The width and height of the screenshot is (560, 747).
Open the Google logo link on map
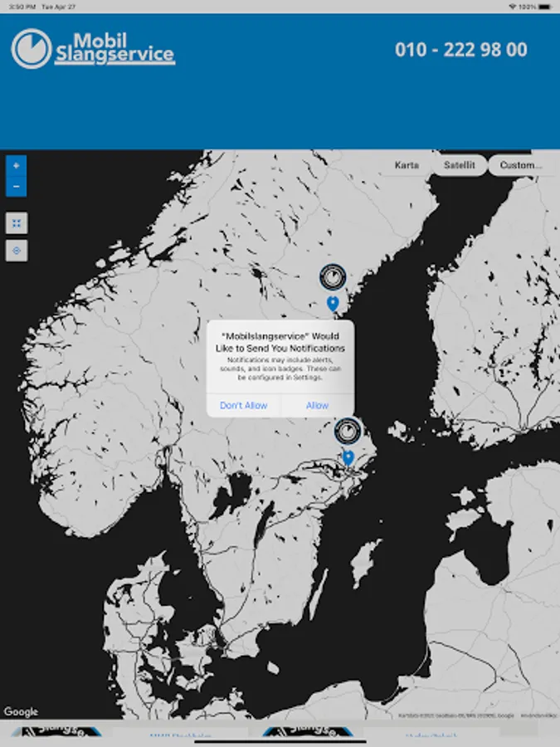click(x=21, y=712)
